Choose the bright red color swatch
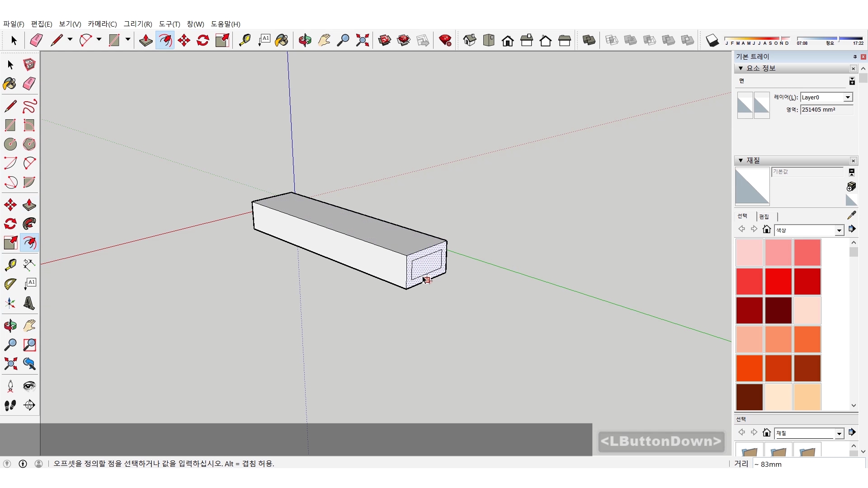 click(778, 281)
